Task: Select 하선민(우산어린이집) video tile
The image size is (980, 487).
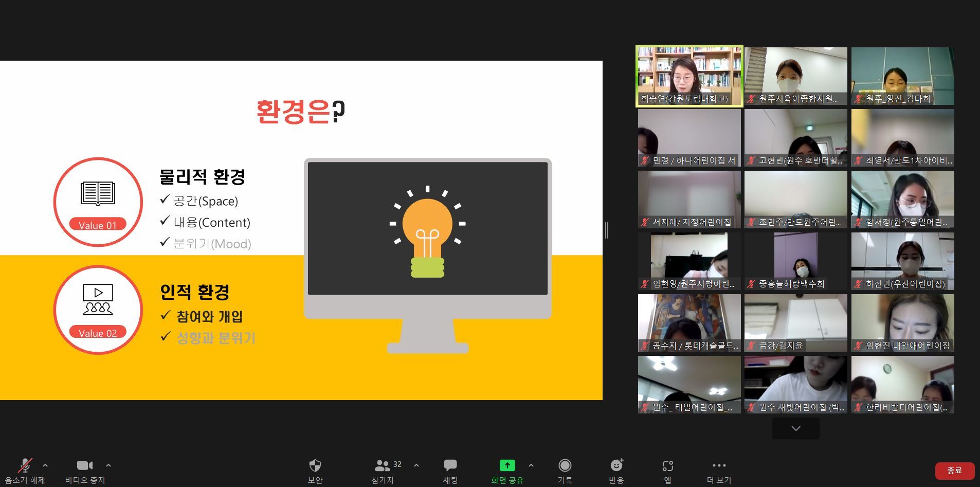Action: point(903,261)
